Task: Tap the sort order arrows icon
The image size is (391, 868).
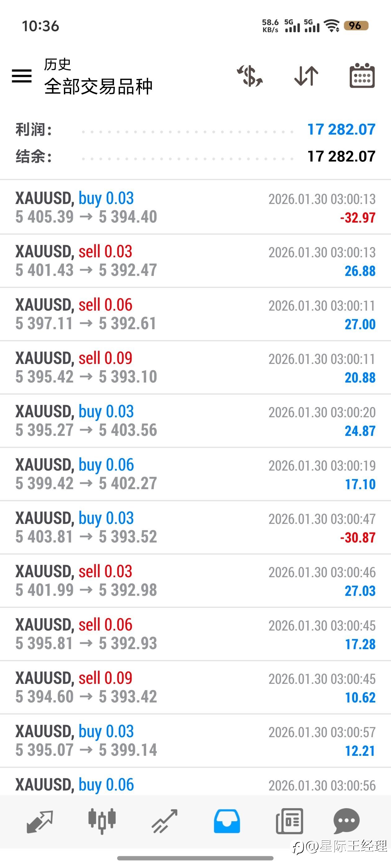Action: pos(306,76)
